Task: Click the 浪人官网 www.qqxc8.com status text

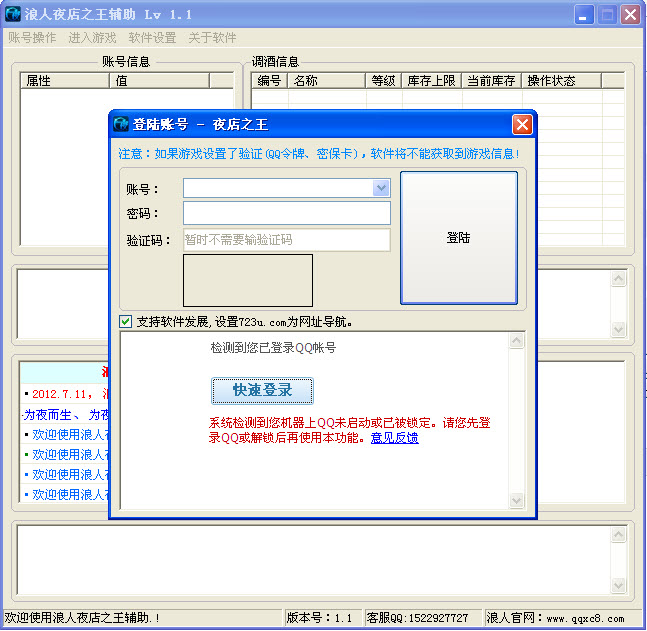Action: click(555, 617)
